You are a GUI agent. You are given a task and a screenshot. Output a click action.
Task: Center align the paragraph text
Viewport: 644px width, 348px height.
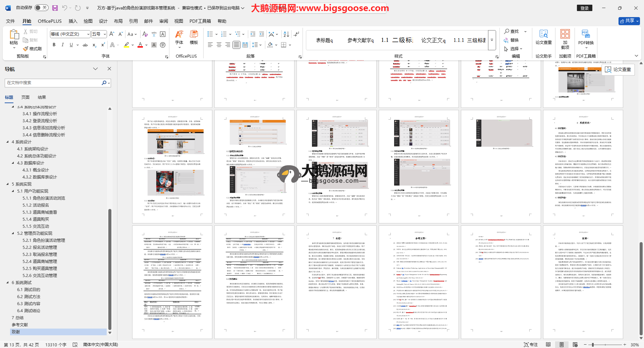[219, 45]
